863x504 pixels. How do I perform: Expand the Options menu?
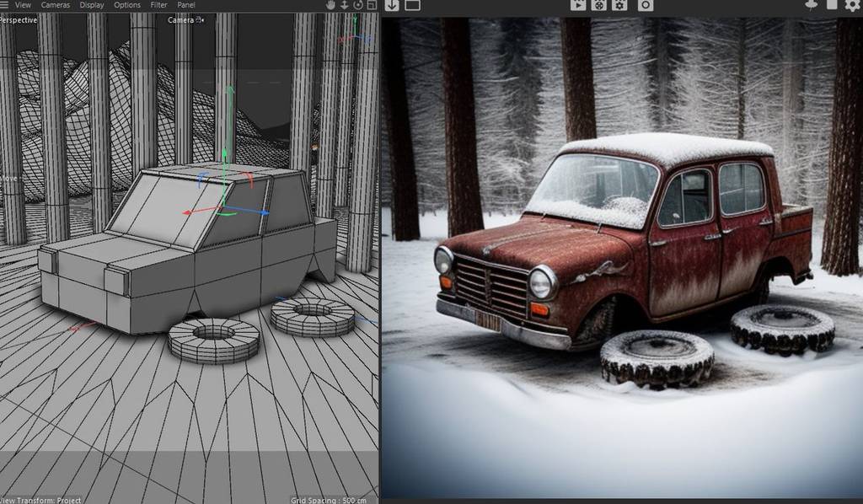[x=127, y=5]
